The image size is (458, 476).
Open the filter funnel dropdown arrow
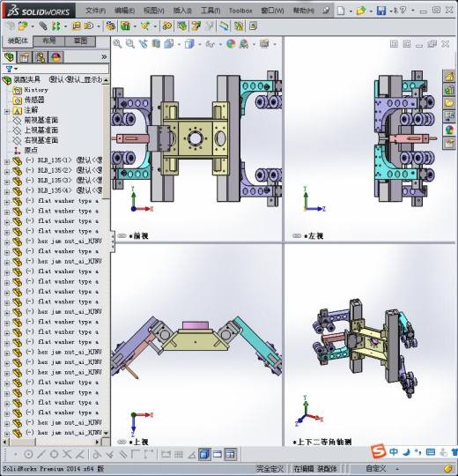point(16,69)
